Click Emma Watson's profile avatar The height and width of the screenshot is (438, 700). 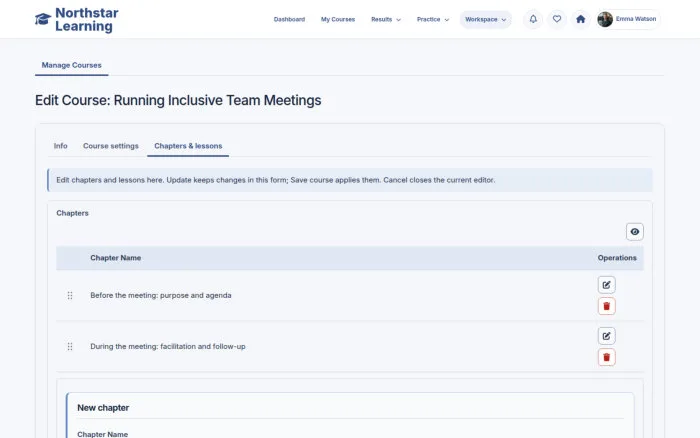click(605, 19)
